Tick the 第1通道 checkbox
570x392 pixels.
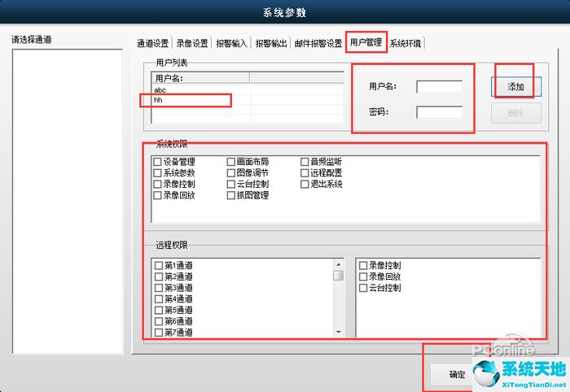tap(159, 265)
